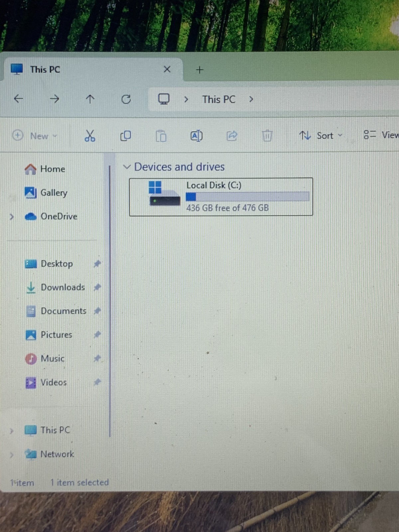Click the monitor icon in address bar
This screenshot has width=399, height=532.
click(164, 99)
